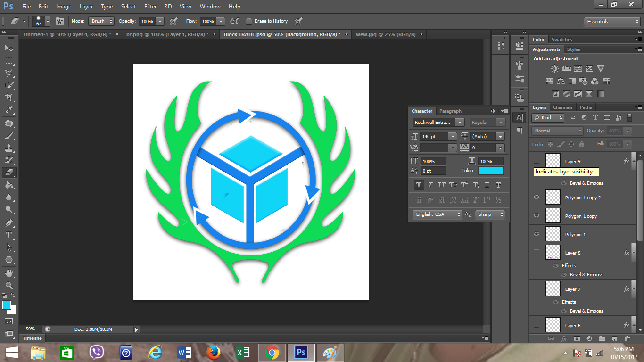Open the Flow dropdown arrow
The height and width of the screenshot is (362, 644).
[220, 21]
